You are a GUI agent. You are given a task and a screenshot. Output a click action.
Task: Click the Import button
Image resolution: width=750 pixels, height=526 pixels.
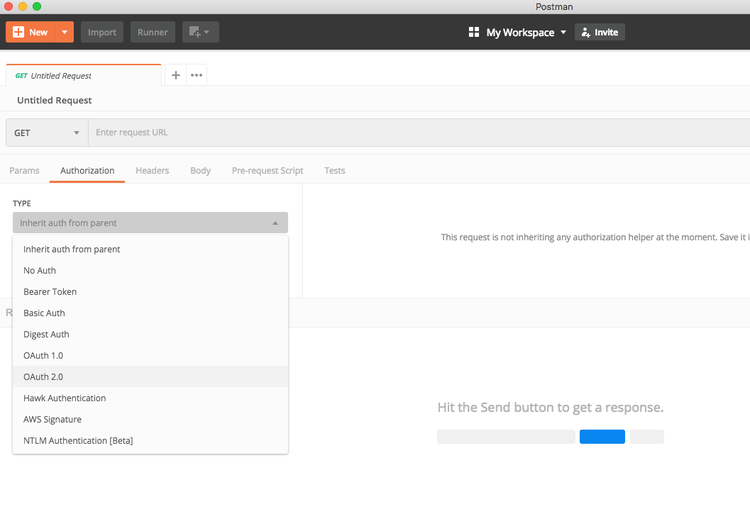102,32
